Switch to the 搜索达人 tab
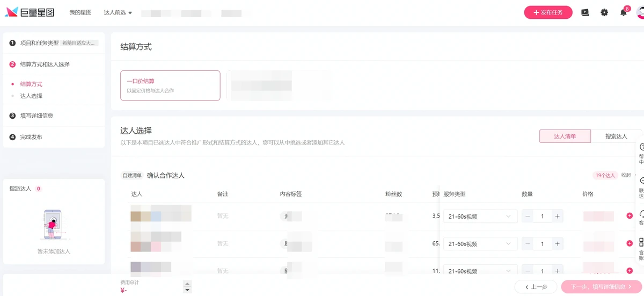The height and width of the screenshot is (296, 644). coord(616,136)
